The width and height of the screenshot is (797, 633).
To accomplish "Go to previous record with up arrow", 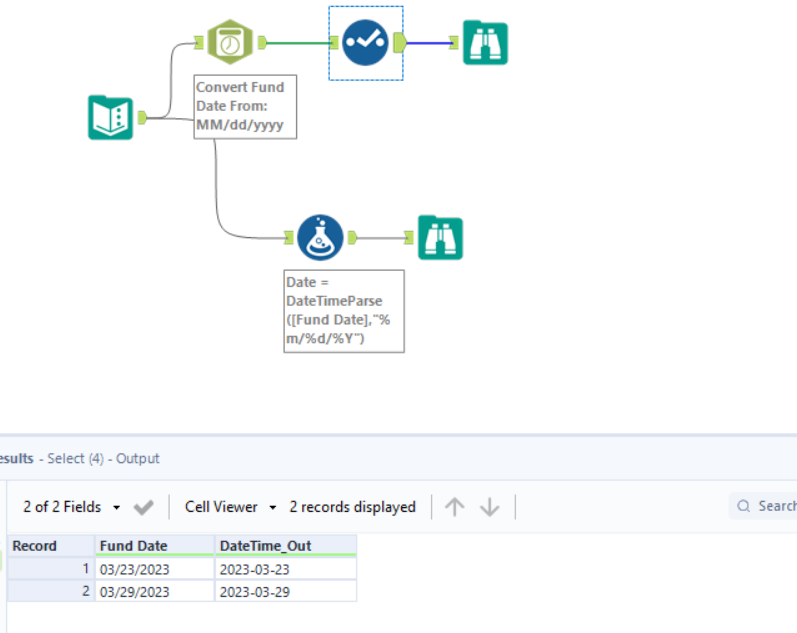I will tap(454, 507).
